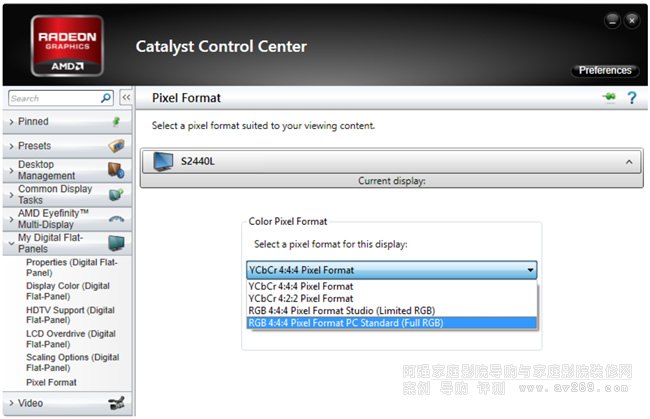Click the Video camera icon in sidebar
The width and height of the screenshot is (650, 419).
point(116,403)
